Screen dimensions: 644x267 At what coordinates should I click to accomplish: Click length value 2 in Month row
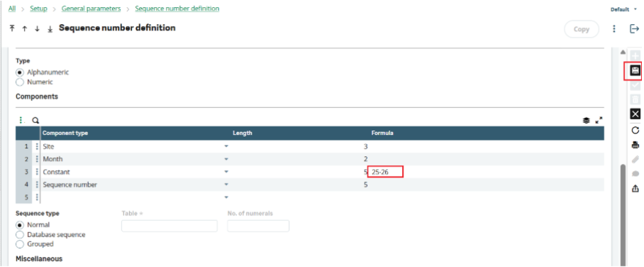[x=365, y=159]
